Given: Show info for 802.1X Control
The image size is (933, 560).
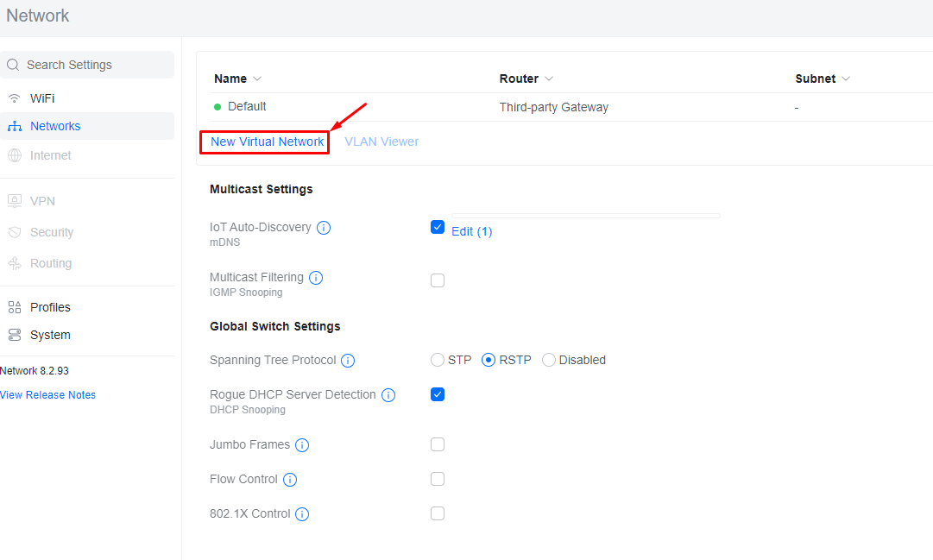Looking at the screenshot, I should 302,513.
